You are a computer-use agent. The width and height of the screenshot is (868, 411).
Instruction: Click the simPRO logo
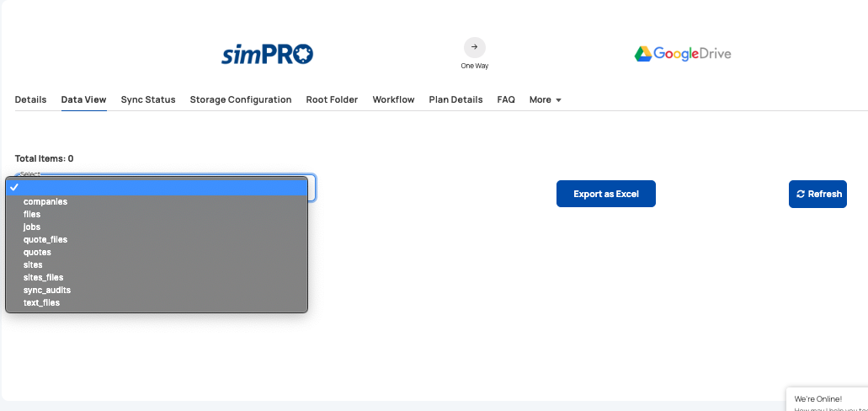(268, 54)
